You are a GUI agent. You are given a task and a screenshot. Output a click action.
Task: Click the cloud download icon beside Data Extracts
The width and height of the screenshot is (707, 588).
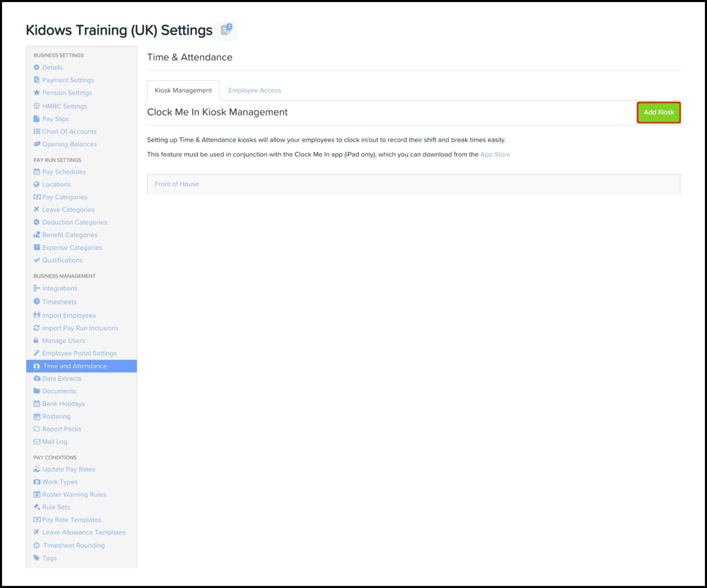(x=37, y=378)
